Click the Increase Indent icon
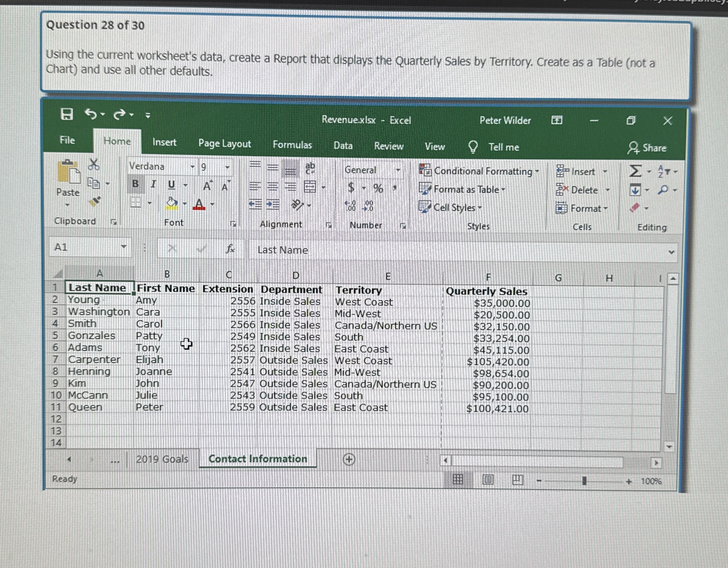The height and width of the screenshot is (568, 728). pyautogui.click(x=273, y=204)
